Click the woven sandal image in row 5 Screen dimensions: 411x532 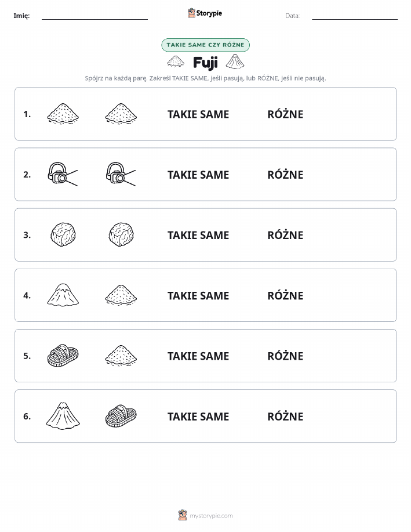coord(63,355)
